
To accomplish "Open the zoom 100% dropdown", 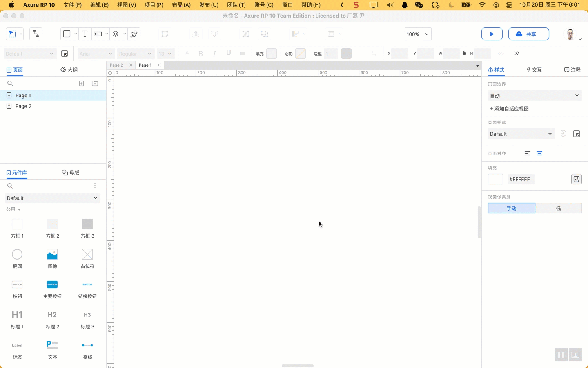I will [418, 34].
